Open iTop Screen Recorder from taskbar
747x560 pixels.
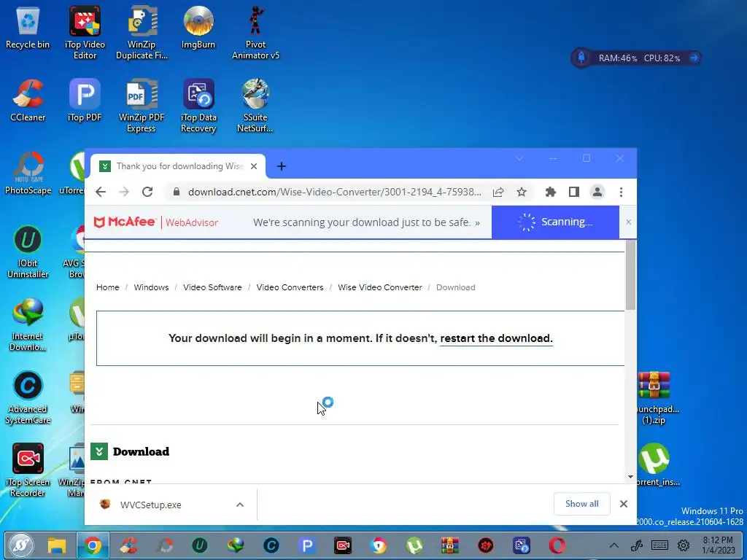point(343,545)
